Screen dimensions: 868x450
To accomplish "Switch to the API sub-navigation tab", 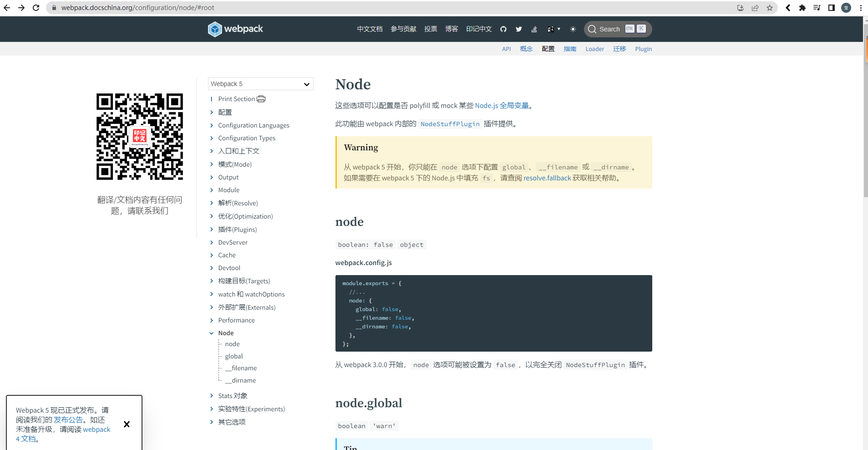I will [507, 49].
